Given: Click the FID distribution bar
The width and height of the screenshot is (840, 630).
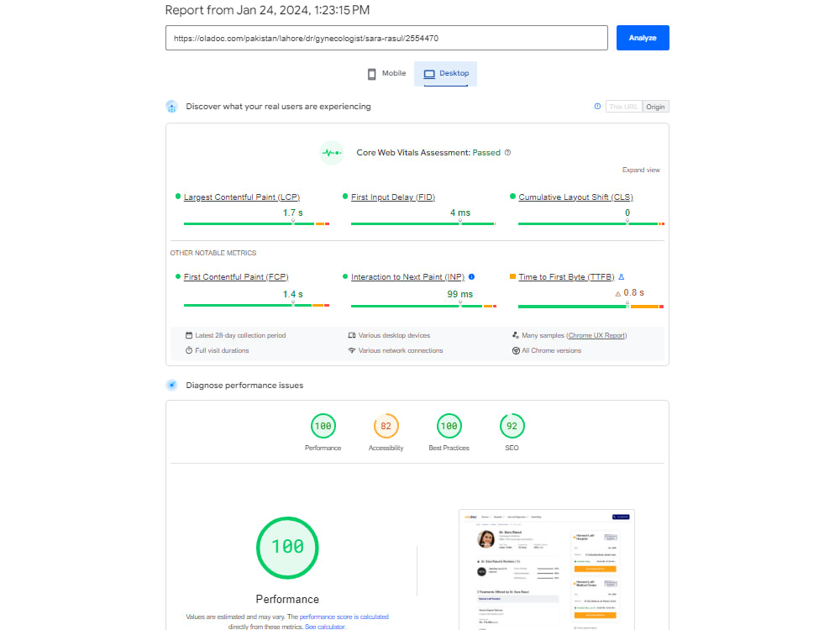Looking at the screenshot, I should [423, 224].
